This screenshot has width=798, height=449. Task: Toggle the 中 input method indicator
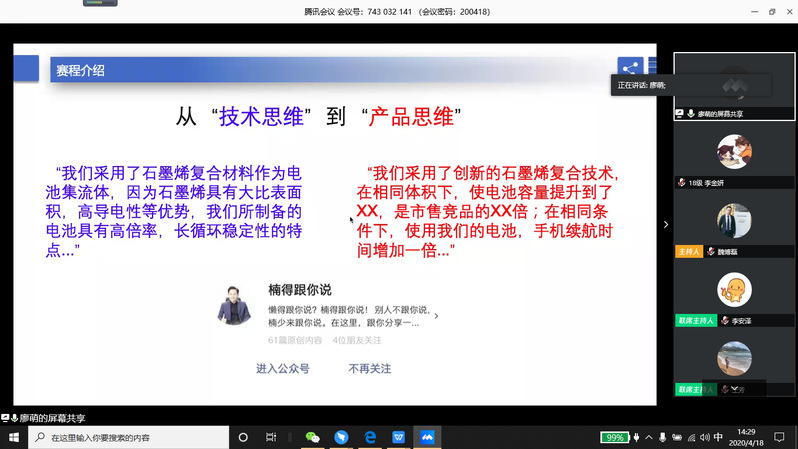tap(719, 438)
